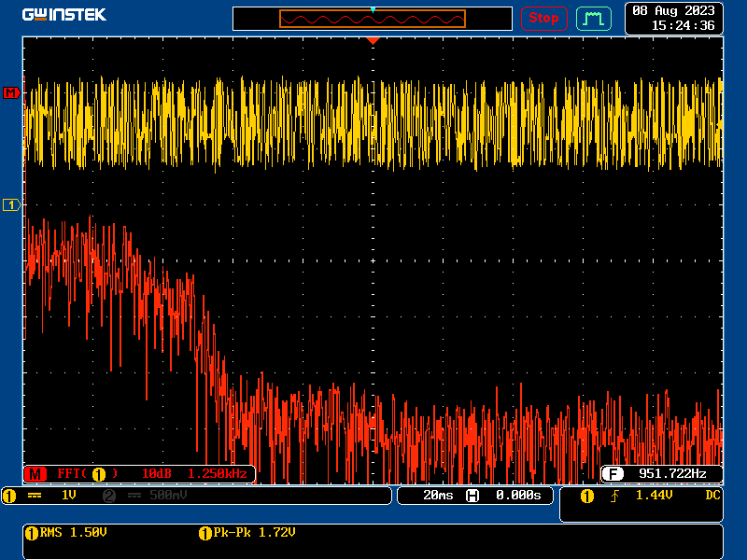This screenshot has height=560, width=747.
Task: Click the greyed channel 2 indicator badge
Action: 109,496
